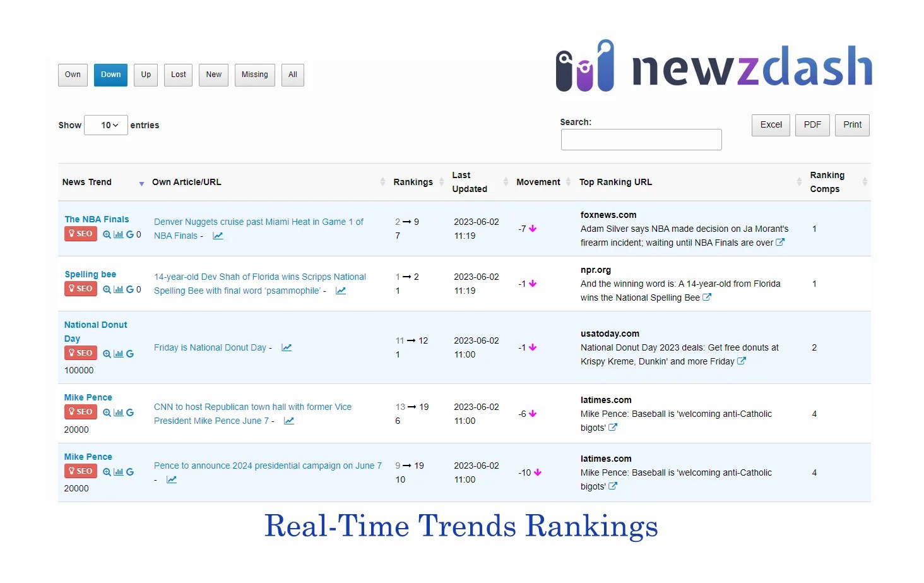Switch to the All filter tab
Viewport: 924px width, 583px height.
293,75
